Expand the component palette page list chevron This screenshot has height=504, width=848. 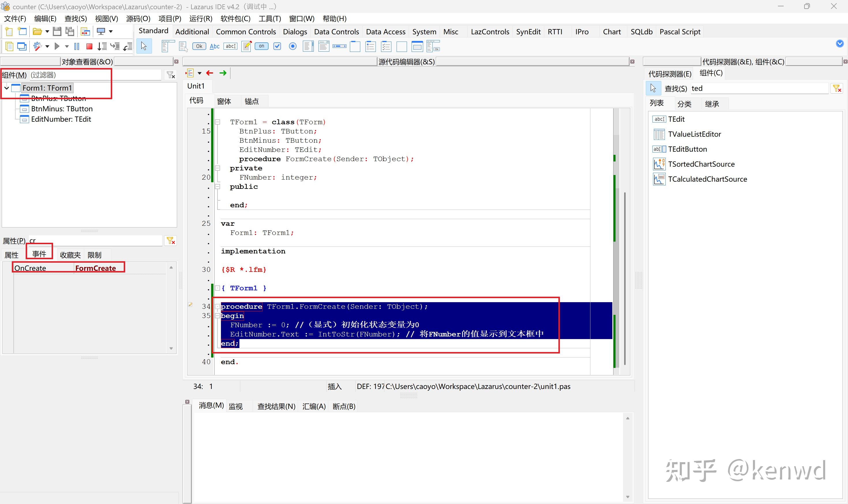coord(840,44)
